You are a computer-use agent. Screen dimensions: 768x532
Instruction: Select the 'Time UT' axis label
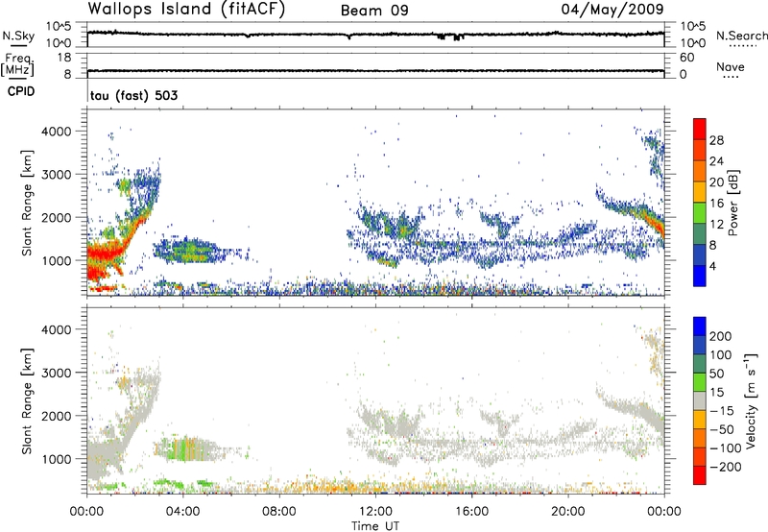[x=375, y=526]
